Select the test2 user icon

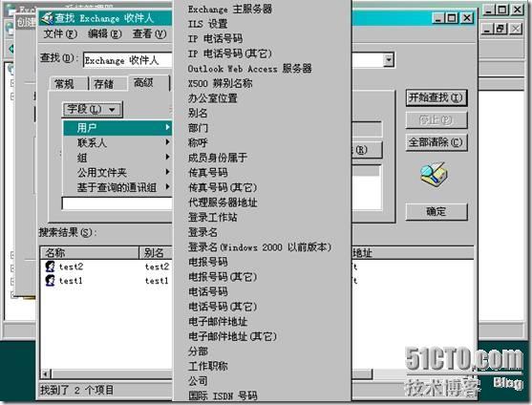pyautogui.click(x=51, y=266)
